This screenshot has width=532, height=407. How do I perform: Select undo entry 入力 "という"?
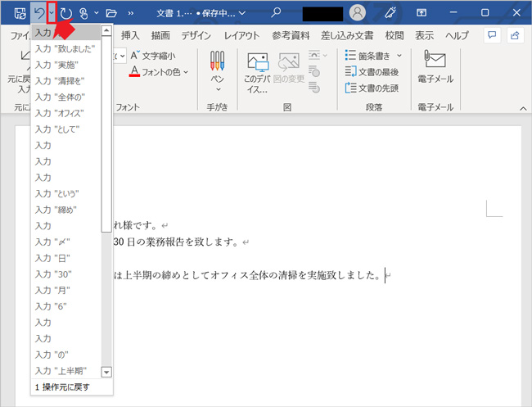(x=65, y=194)
